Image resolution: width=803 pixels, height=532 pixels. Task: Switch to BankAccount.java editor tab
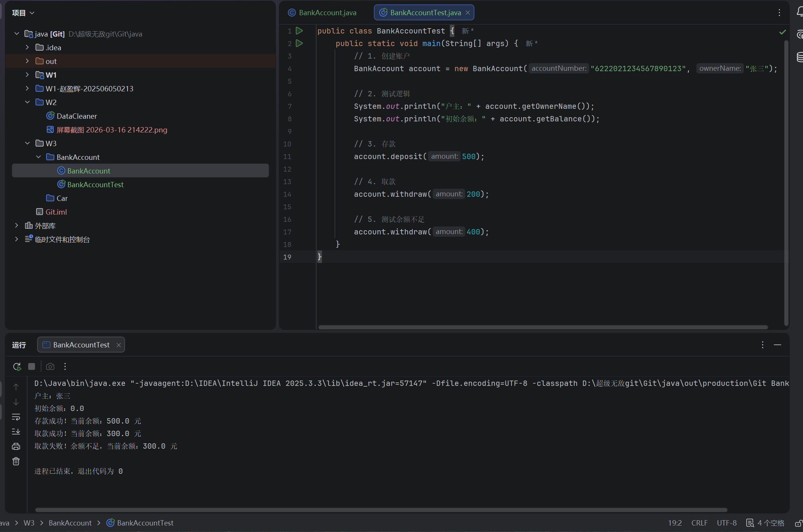coord(327,13)
